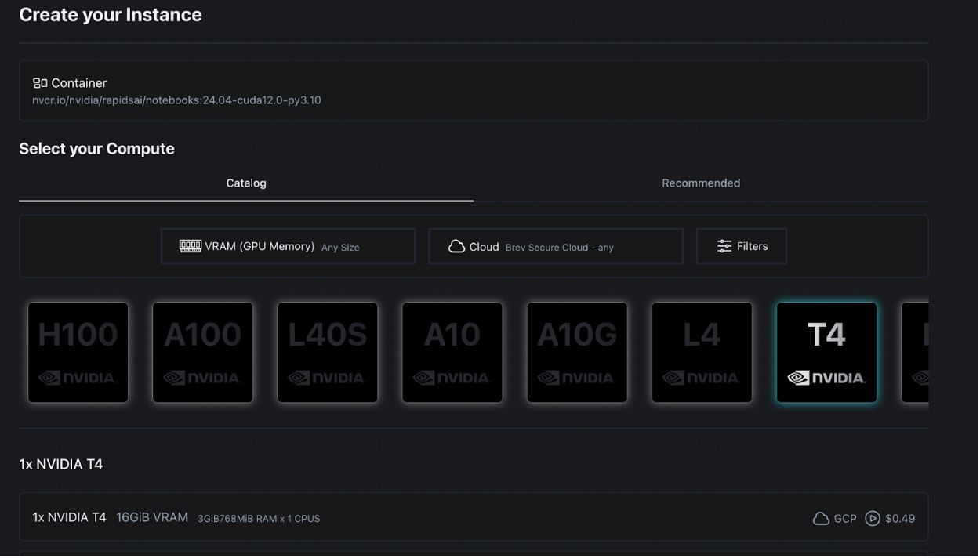Select the H100 GPU card

78,353
